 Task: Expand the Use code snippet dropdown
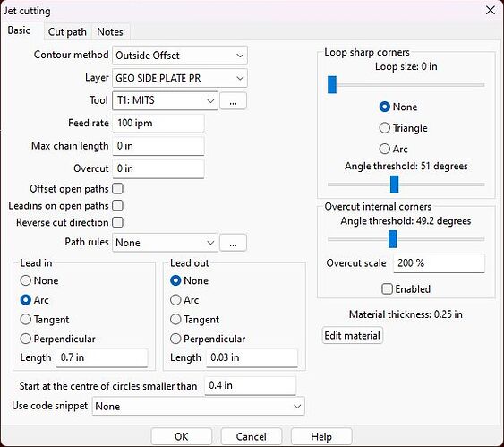point(199,406)
